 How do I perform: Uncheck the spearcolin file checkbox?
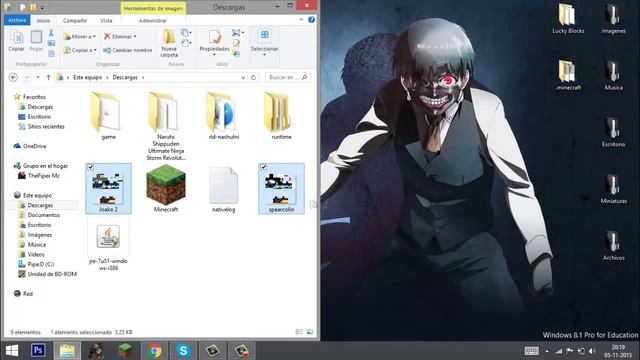coord(264,167)
